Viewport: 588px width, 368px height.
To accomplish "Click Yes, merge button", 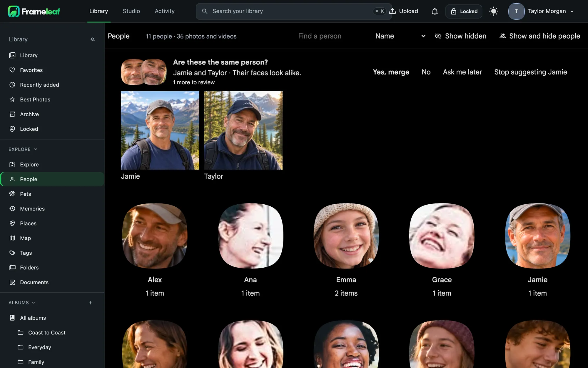I will point(391,72).
